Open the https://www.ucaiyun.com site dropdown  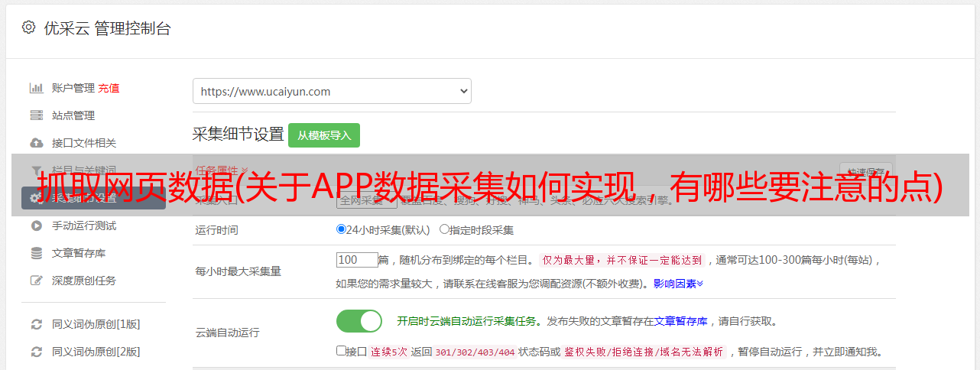click(x=332, y=91)
